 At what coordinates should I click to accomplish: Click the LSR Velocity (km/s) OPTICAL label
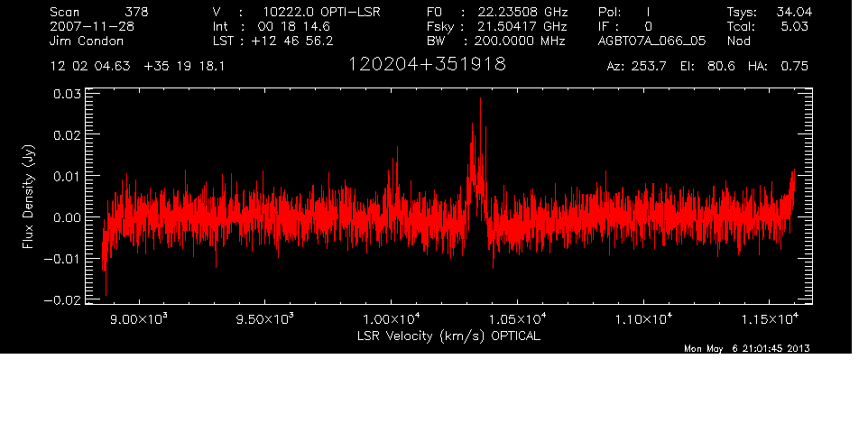click(x=448, y=336)
